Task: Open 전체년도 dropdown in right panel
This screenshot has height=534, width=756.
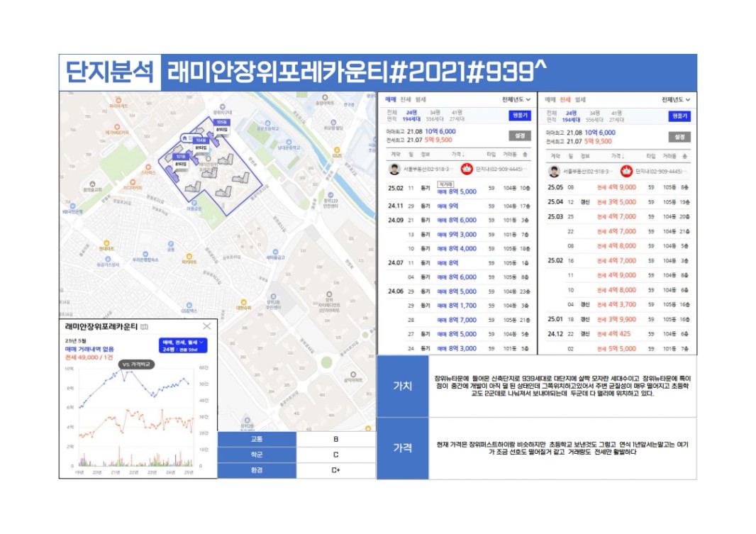Action: point(675,99)
